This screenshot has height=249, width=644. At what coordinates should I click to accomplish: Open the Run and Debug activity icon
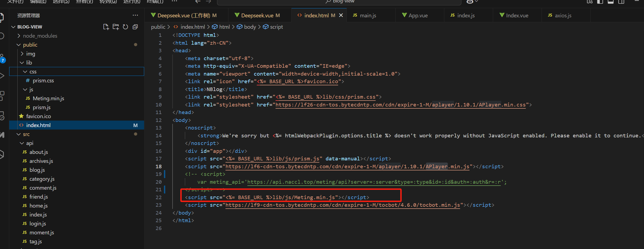coord(2,76)
